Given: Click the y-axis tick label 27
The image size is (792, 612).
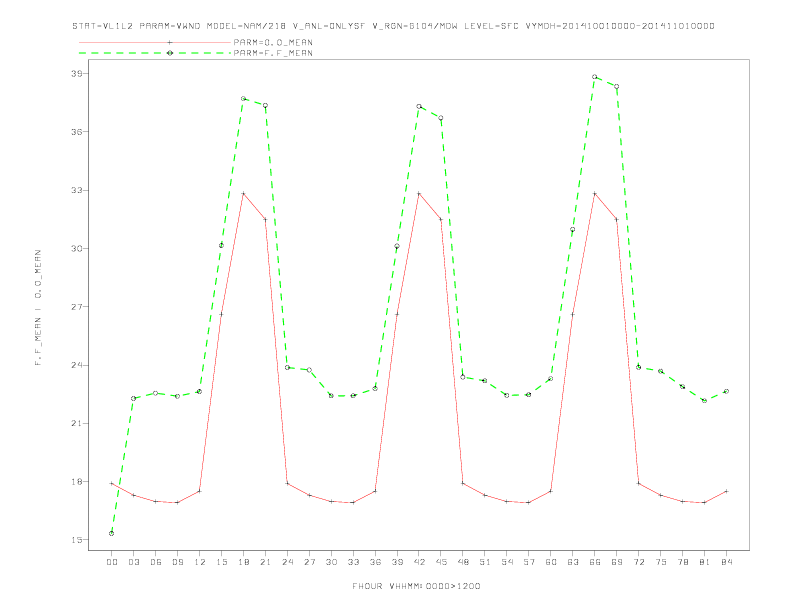Looking at the screenshot, I should 77,307.
